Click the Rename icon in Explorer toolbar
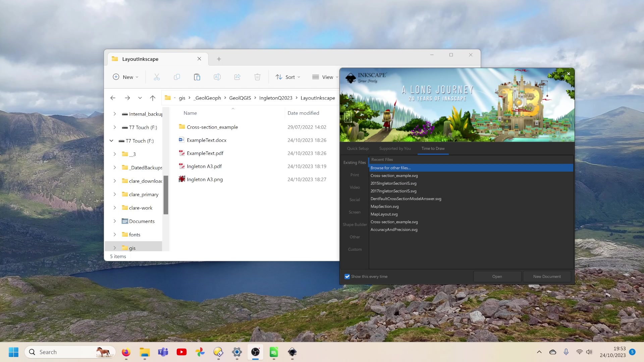The width and height of the screenshot is (644, 362). point(217,77)
